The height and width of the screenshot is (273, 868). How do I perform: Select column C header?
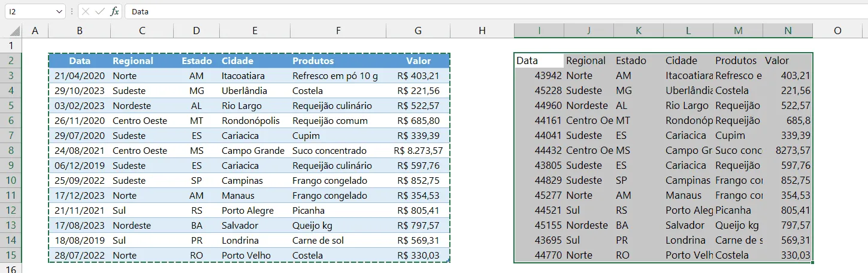[142, 31]
